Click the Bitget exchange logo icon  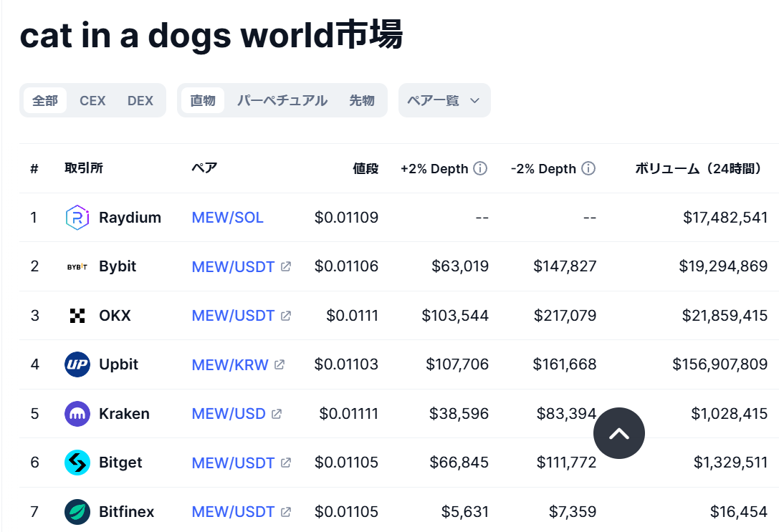click(77, 463)
